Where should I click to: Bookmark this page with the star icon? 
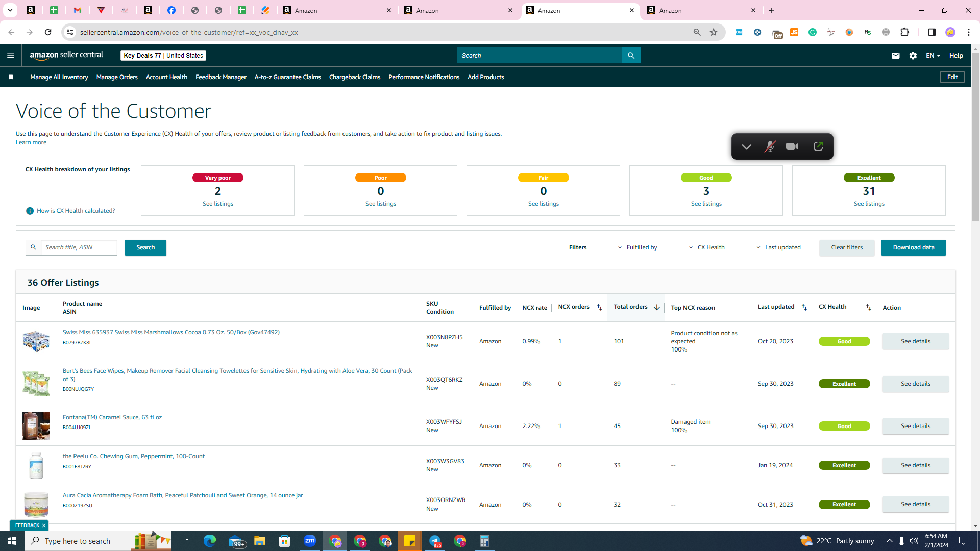click(714, 32)
